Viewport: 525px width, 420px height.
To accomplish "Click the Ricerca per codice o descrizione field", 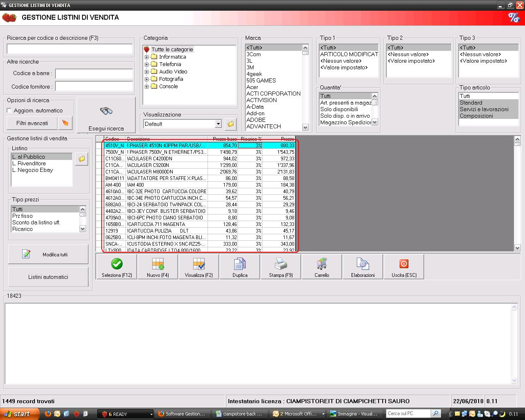I will click(70, 49).
